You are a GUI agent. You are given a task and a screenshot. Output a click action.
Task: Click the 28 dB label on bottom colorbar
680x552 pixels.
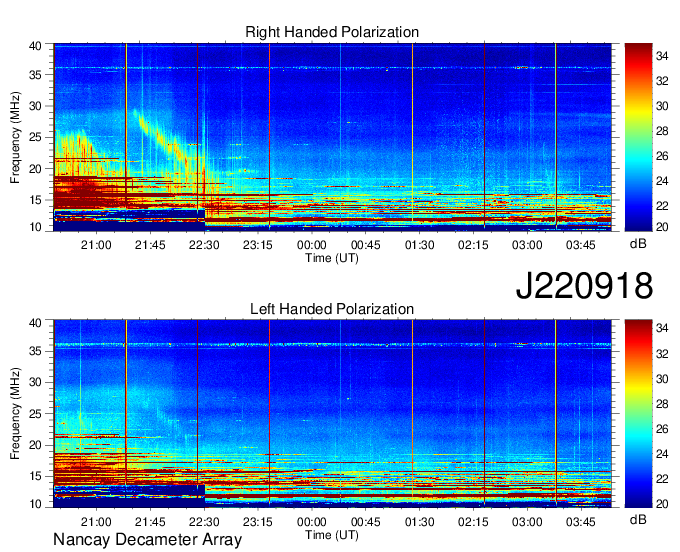coord(662,404)
